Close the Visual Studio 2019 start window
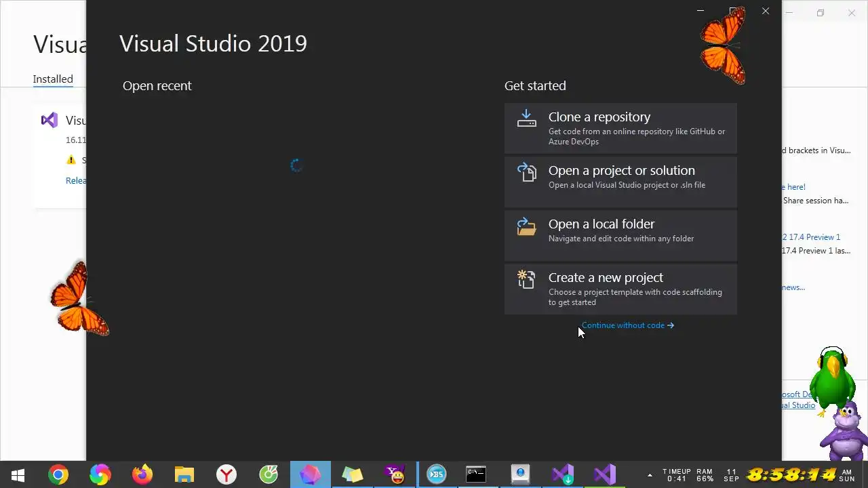 click(766, 11)
